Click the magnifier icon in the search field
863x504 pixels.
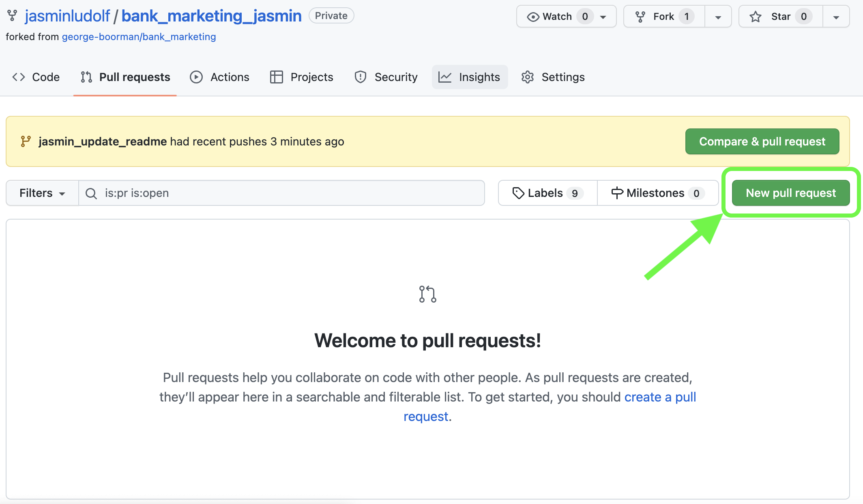pos(91,193)
